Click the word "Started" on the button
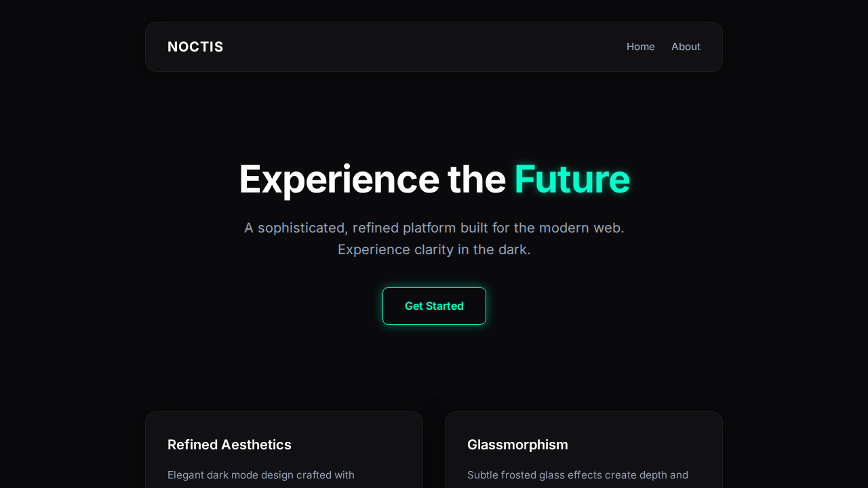868x488 pixels. [445, 306]
